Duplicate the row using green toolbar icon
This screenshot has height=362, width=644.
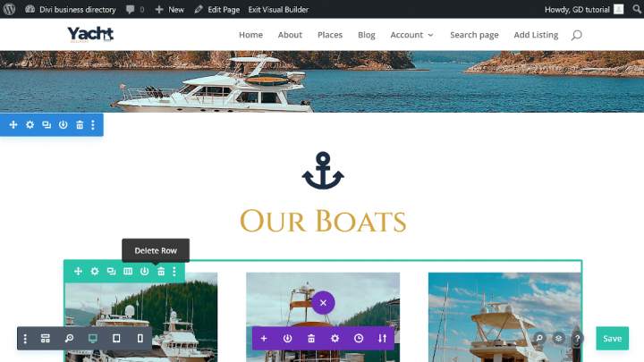[x=111, y=272]
